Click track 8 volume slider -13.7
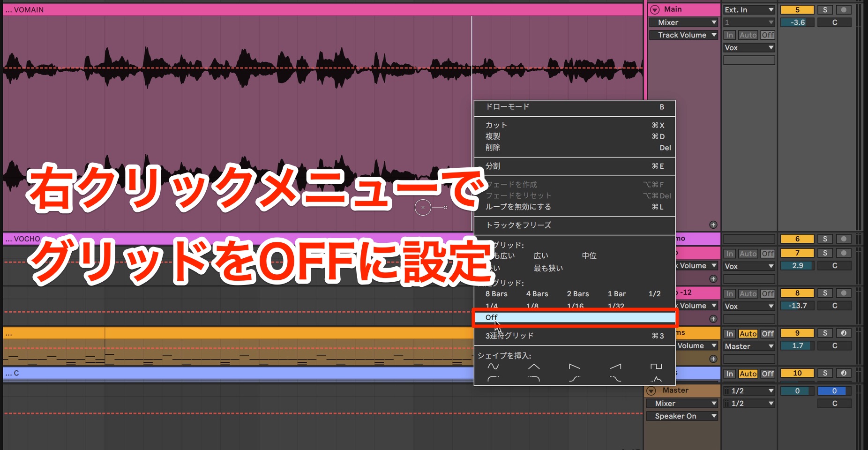Viewport: 868px width, 450px height. coord(797,306)
